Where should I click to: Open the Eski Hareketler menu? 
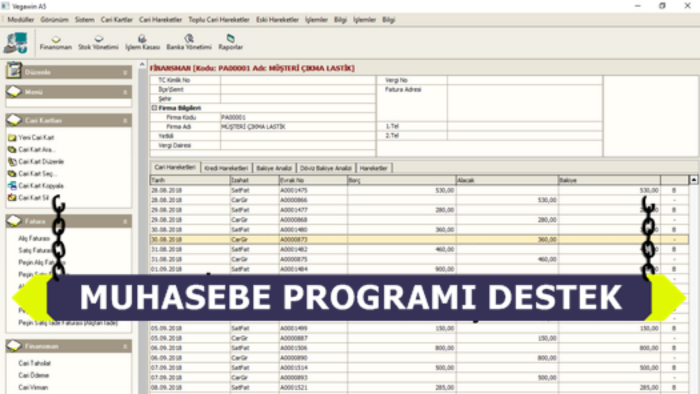(x=277, y=20)
